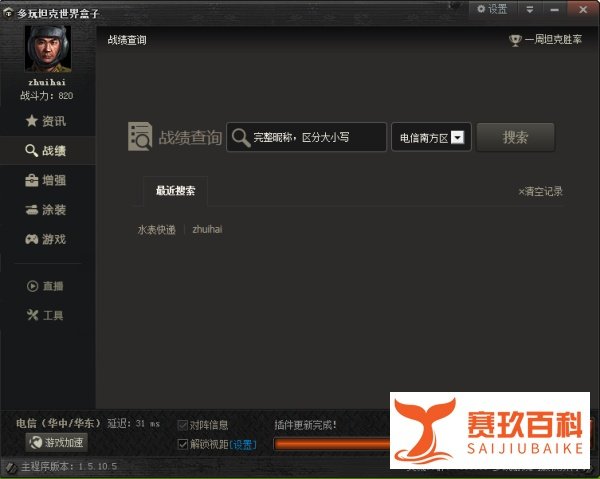The height and width of the screenshot is (479, 600).
Task: Open the 解锁视距 [设置] settings link
Action: point(243,445)
